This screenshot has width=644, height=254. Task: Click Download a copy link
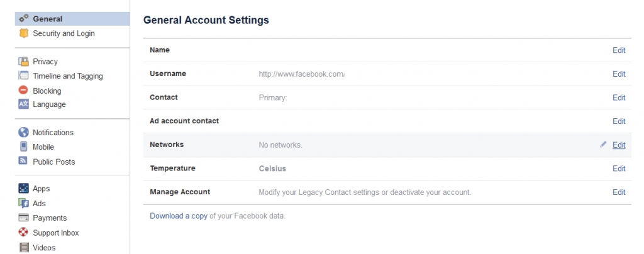179,216
